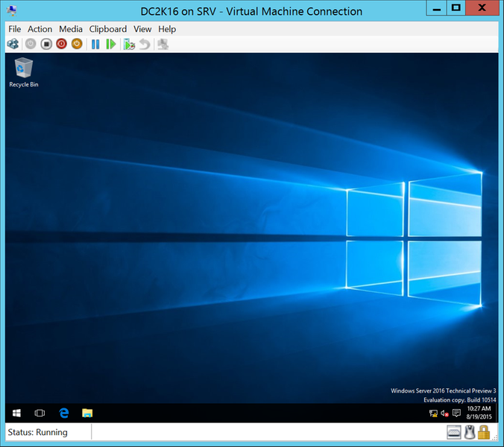
Task: Create a checkpoint using toolbar icon
Action: pos(129,44)
